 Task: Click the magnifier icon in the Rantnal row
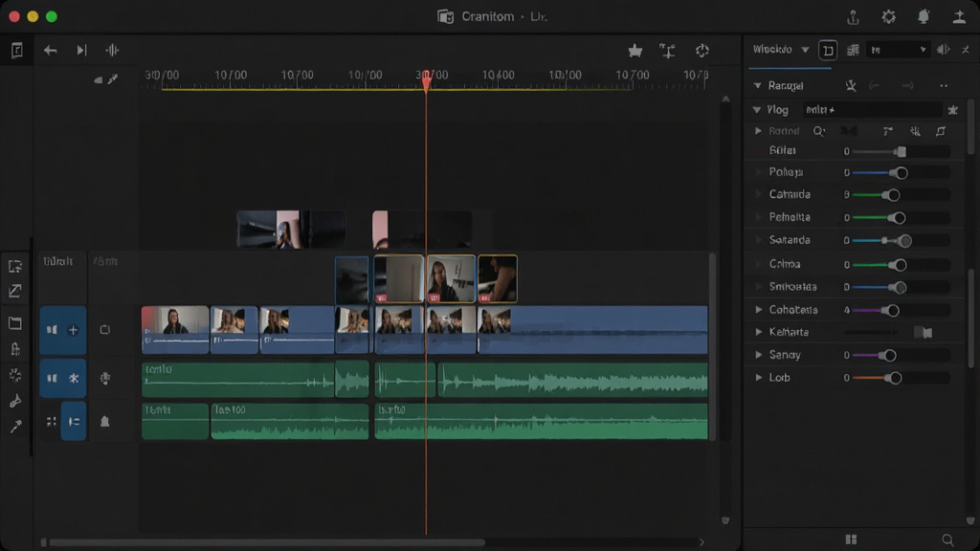coord(819,131)
